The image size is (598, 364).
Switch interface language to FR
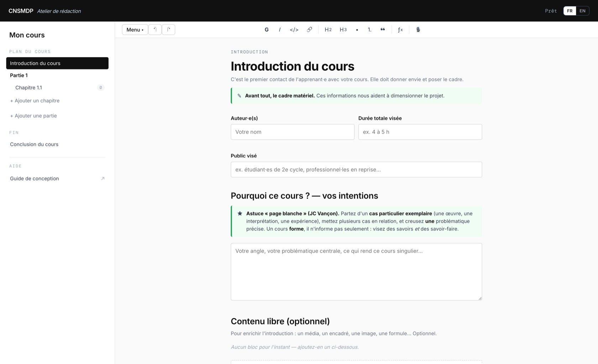[570, 11]
